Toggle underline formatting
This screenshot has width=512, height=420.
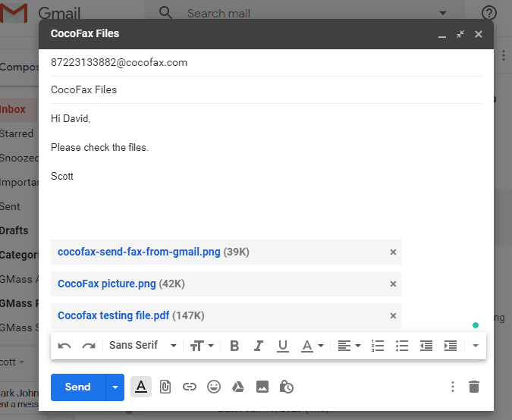click(x=283, y=346)
